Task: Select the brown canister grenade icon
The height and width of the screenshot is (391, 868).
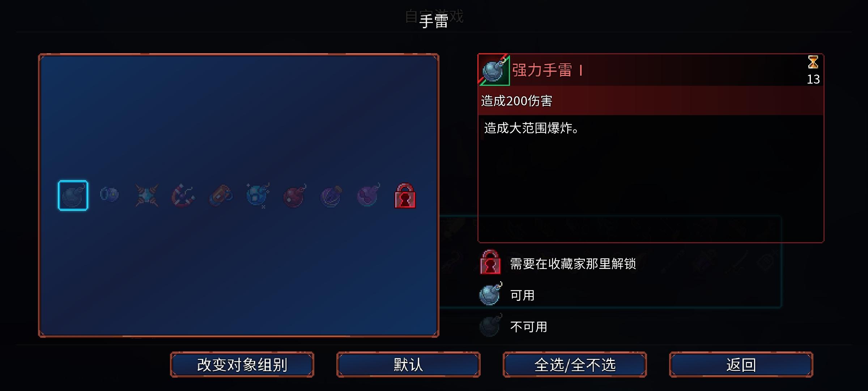Action: 220,195
